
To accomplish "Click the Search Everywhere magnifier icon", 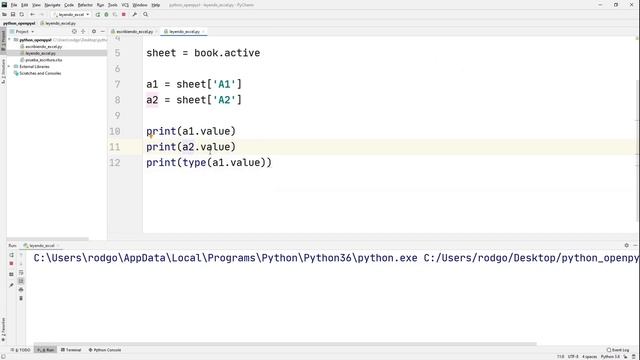I will [145, 14].
